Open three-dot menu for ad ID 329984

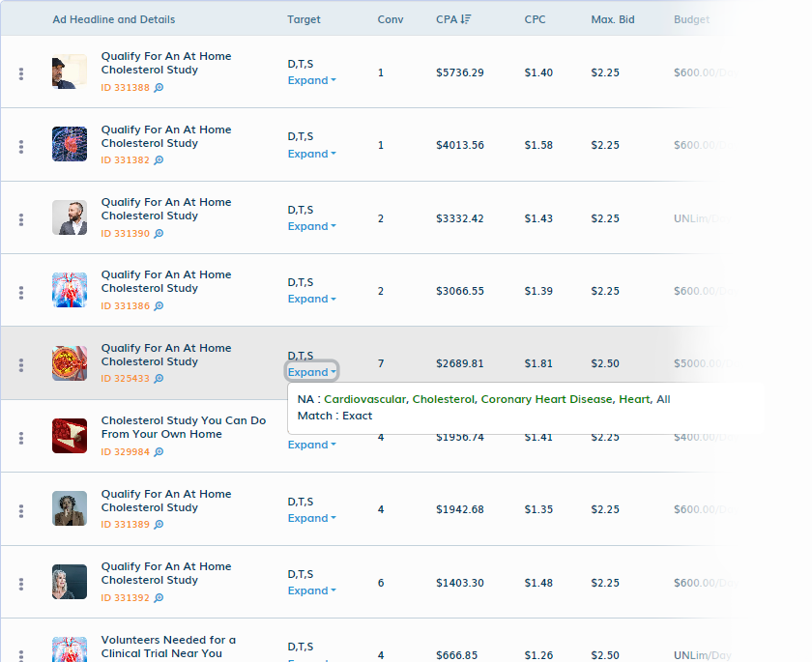21,438
